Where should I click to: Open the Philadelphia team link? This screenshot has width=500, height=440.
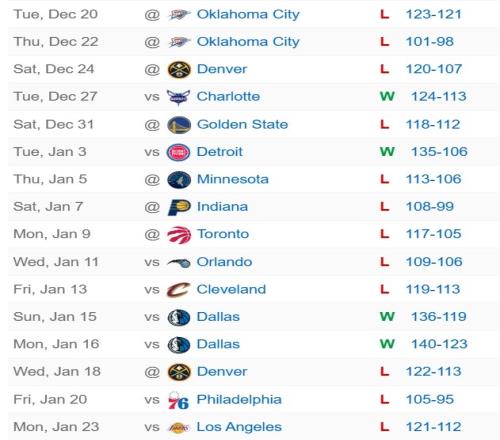click(239, 399)
